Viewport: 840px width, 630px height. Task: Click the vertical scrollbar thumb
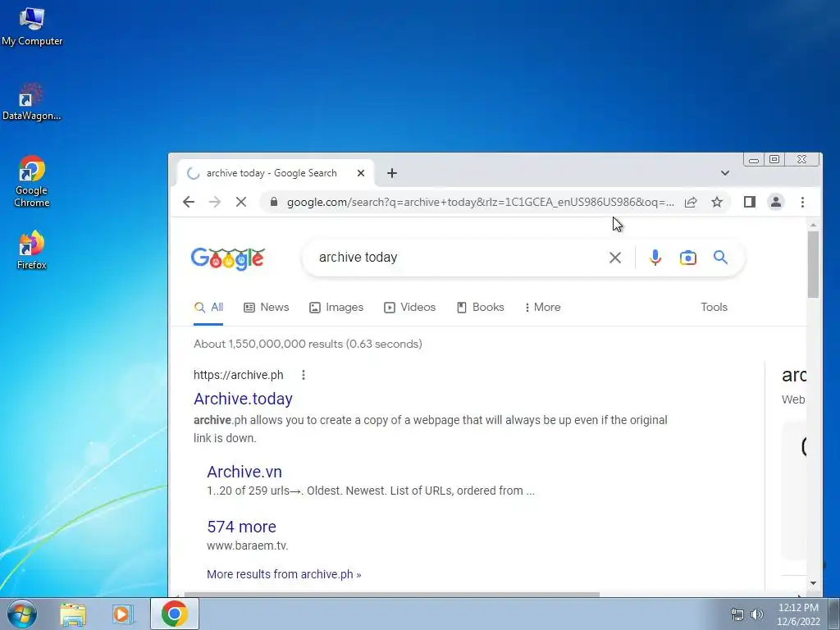[813, 264]
